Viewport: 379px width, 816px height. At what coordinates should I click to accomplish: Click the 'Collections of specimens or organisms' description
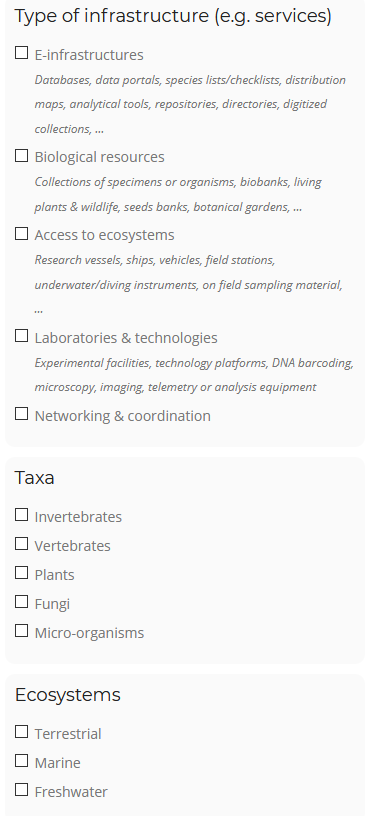(179, 195)
